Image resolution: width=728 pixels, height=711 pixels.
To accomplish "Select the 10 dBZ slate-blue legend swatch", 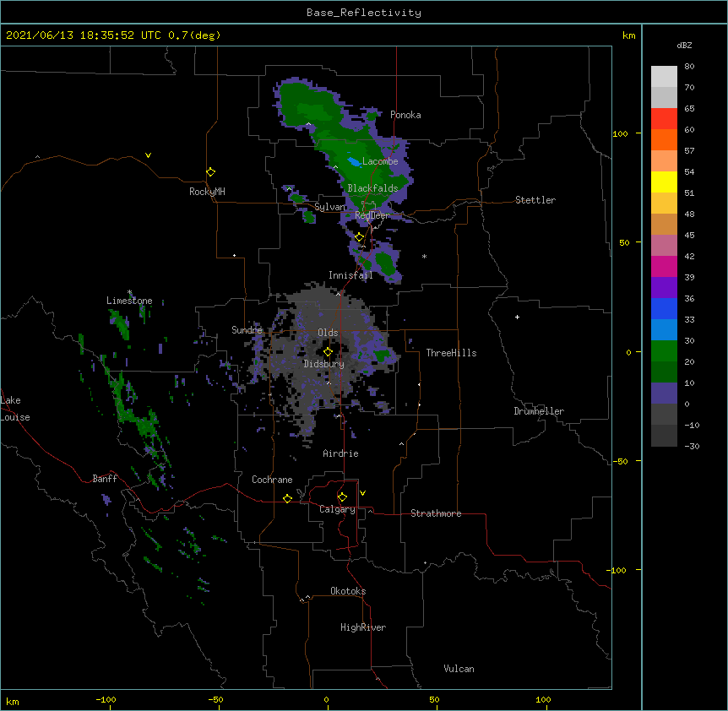I will 664,393.
